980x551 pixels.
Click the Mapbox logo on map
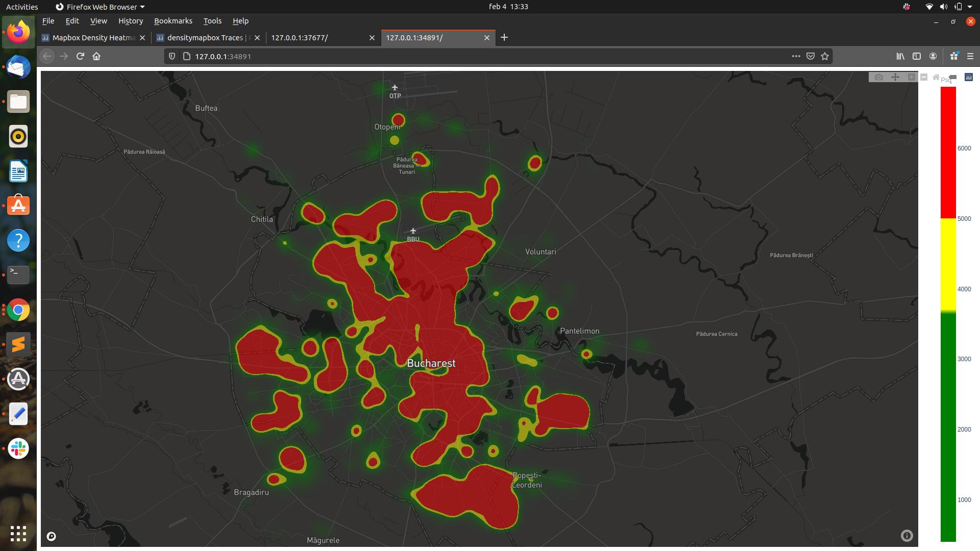coord(52,536)
